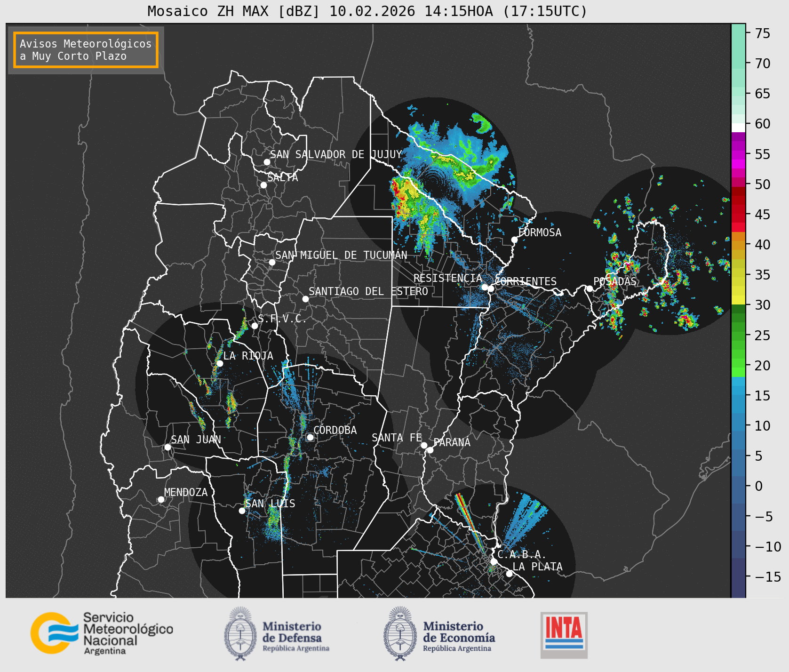The width and height of the screenshot is (789, 672).
Task: Click the SANTIAGO DEL ESTERO label
Action: 368,291
